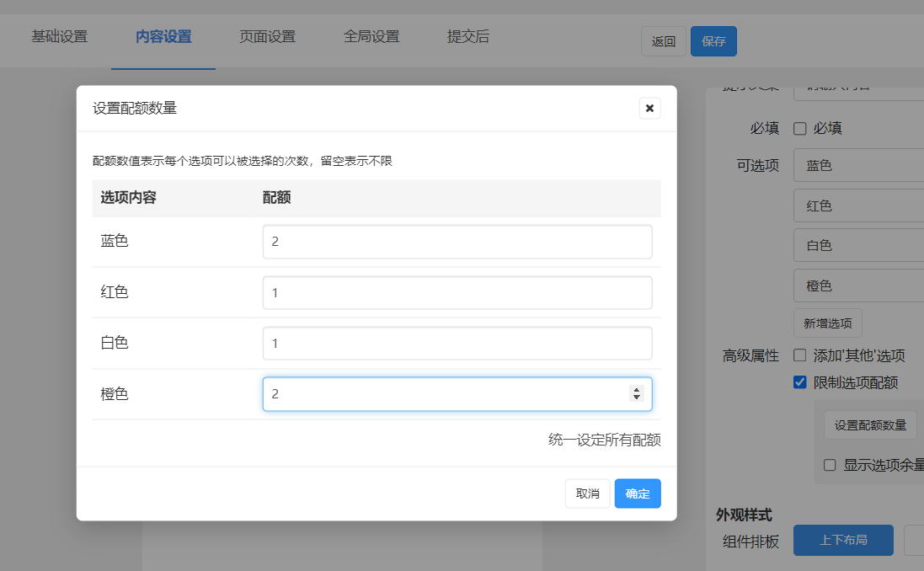Tick the 显示选项余量 checkbox
This screenshot has width=924, height=571.
pyautogui.click(x=831, y=465)
